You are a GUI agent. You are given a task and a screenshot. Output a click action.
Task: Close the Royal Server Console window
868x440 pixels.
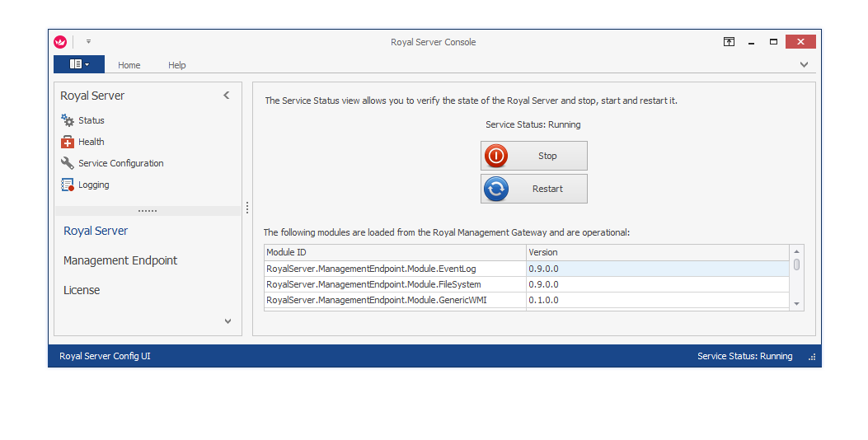point(800,41)
